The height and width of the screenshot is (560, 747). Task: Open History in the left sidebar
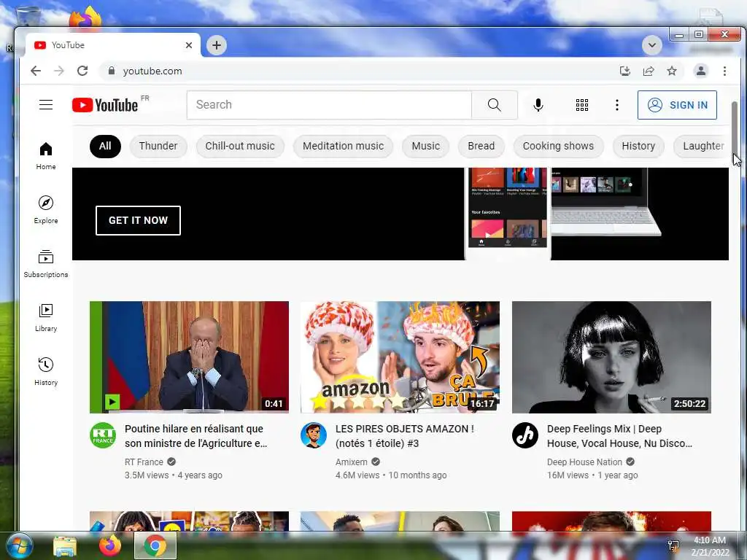point(46,372)
